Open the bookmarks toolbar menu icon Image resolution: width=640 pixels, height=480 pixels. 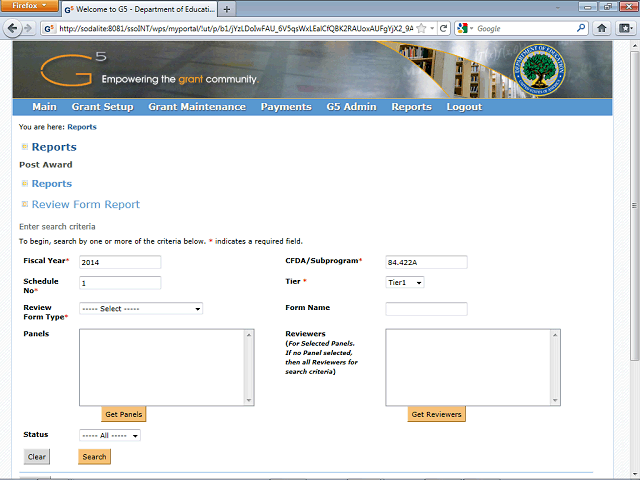626,29
